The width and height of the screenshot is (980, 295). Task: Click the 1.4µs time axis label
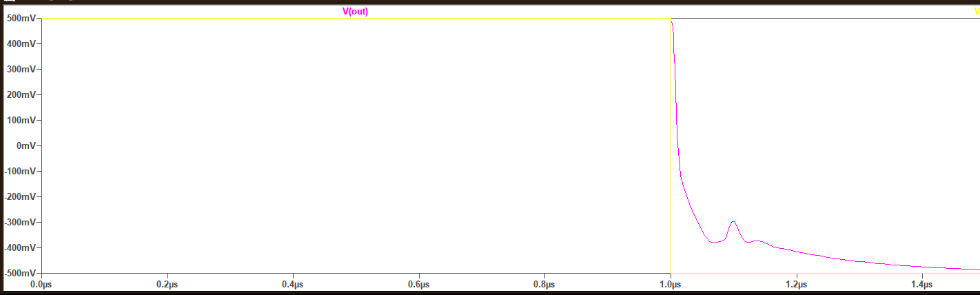pyautogui.click(x=921, y=285)
